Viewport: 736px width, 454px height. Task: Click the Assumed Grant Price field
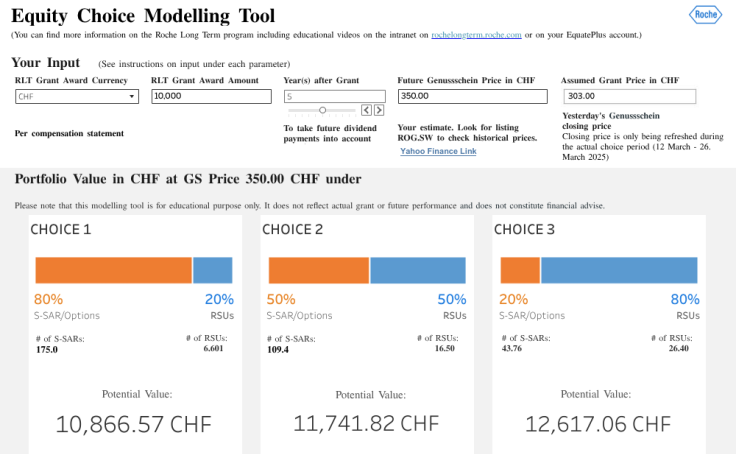point(629,97)
